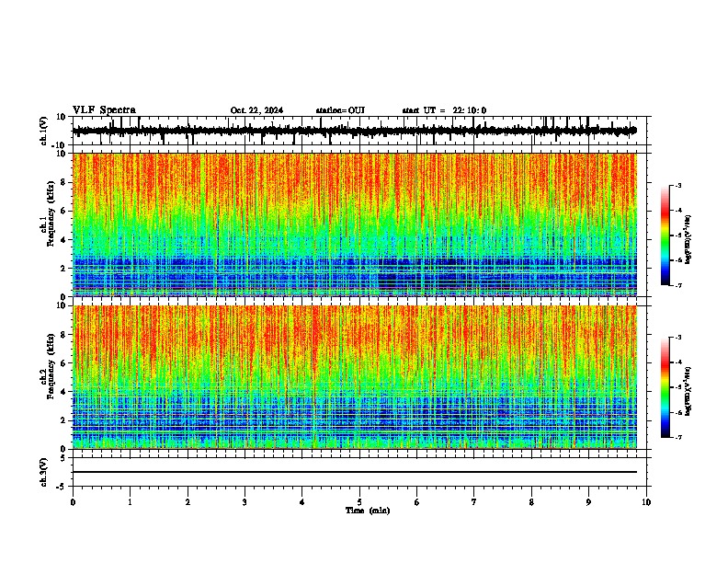Click the "ch.1(V)" axis label

point(44,131)
